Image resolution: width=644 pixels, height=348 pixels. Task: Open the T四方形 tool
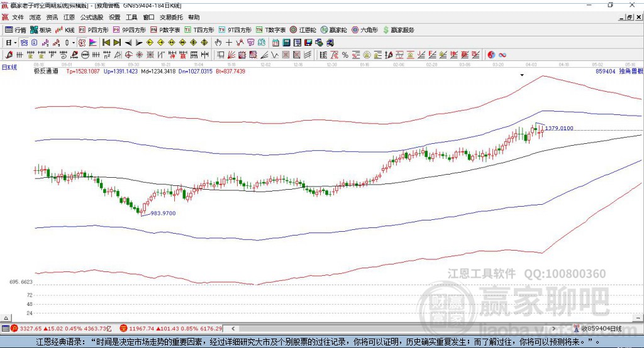pos(199,30)
